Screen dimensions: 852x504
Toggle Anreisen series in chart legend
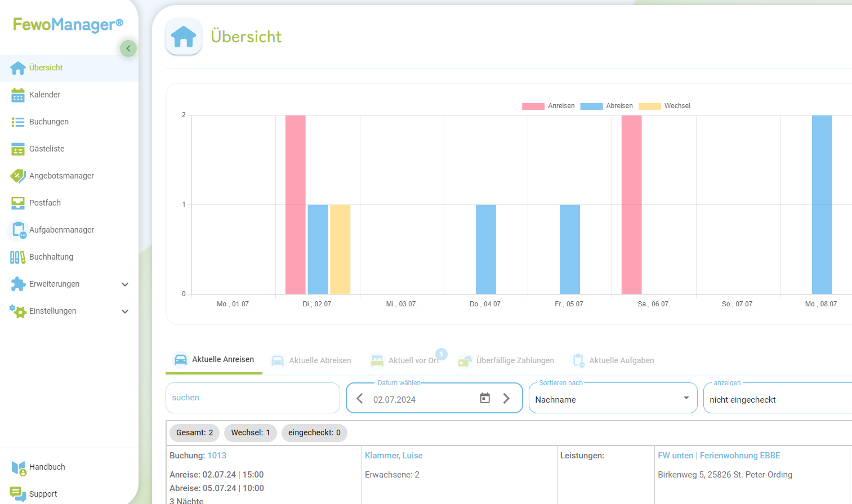[x=548, y=106]
